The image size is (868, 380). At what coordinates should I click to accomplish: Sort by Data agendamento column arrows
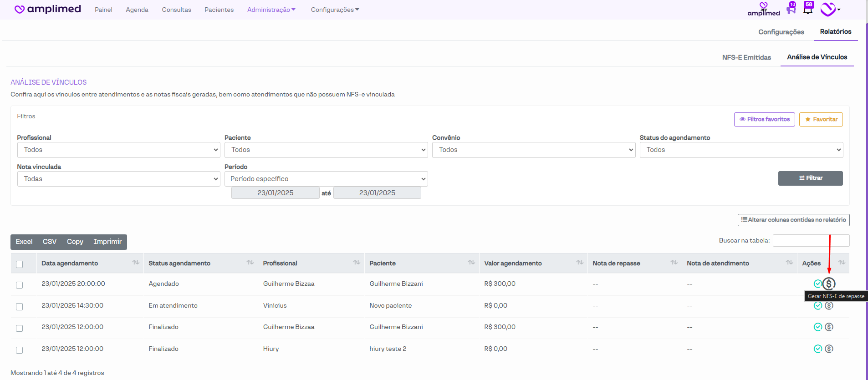(136, 263)
